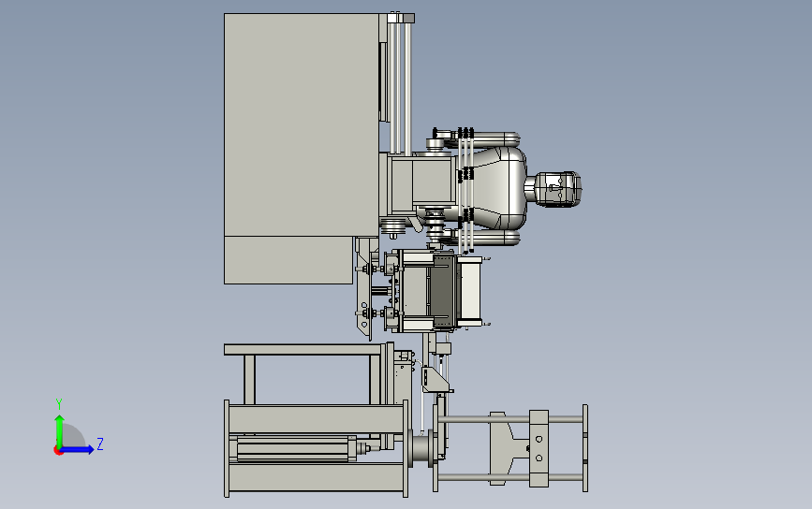Viewport: 812px width, 509px height.
Task: Click the blue Z axis arrow of the triad
Action: point(78,449)
